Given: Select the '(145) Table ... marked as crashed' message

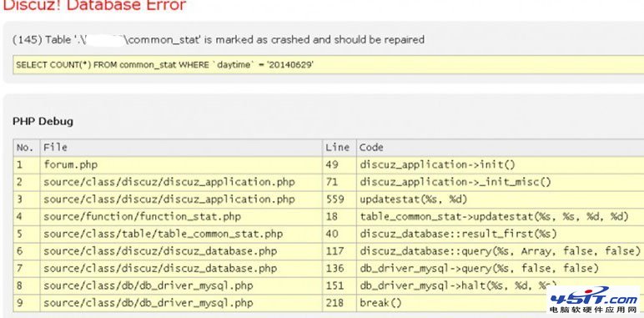Looking at the screenshot, I should point(219,40).
